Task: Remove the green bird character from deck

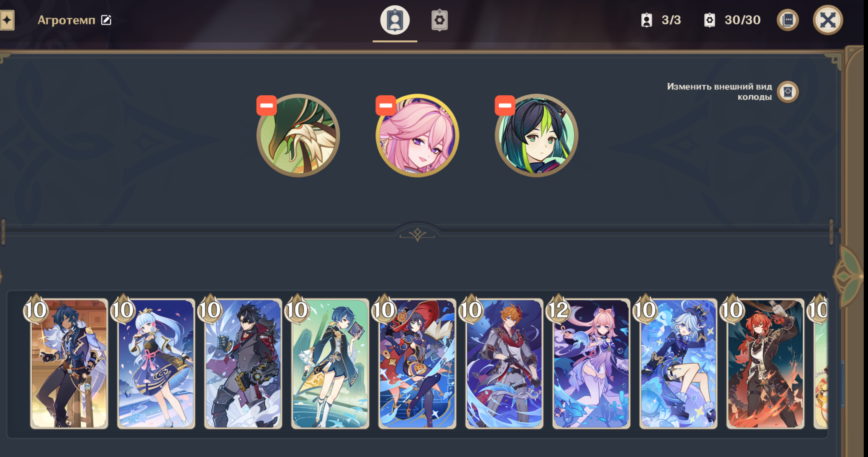Action: [267, 105]
